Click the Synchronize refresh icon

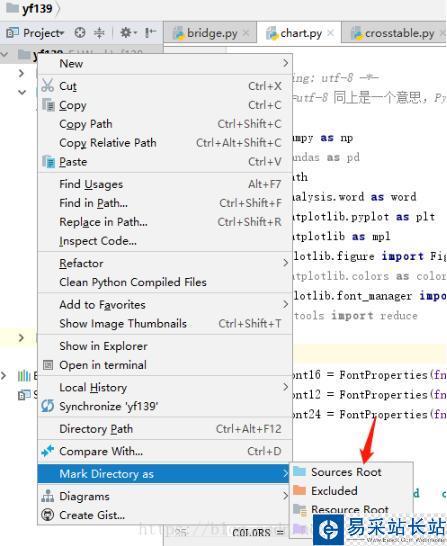point(47,406)
